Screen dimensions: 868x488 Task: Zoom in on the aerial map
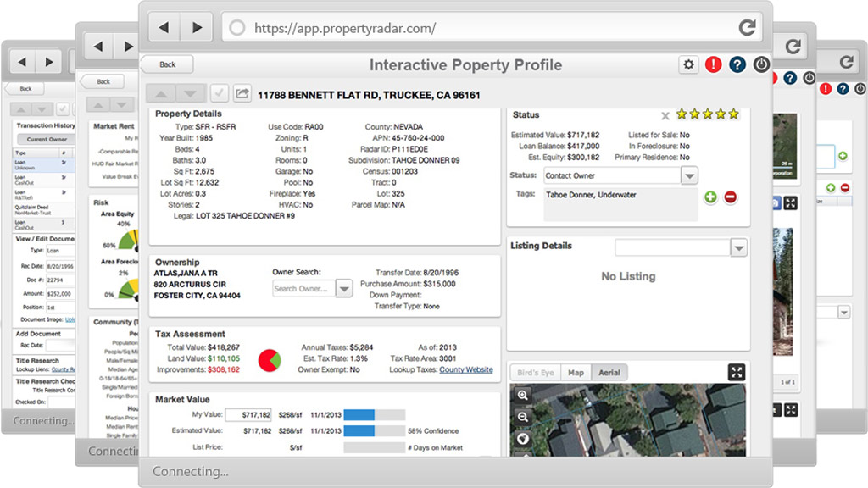click(523, 395)
